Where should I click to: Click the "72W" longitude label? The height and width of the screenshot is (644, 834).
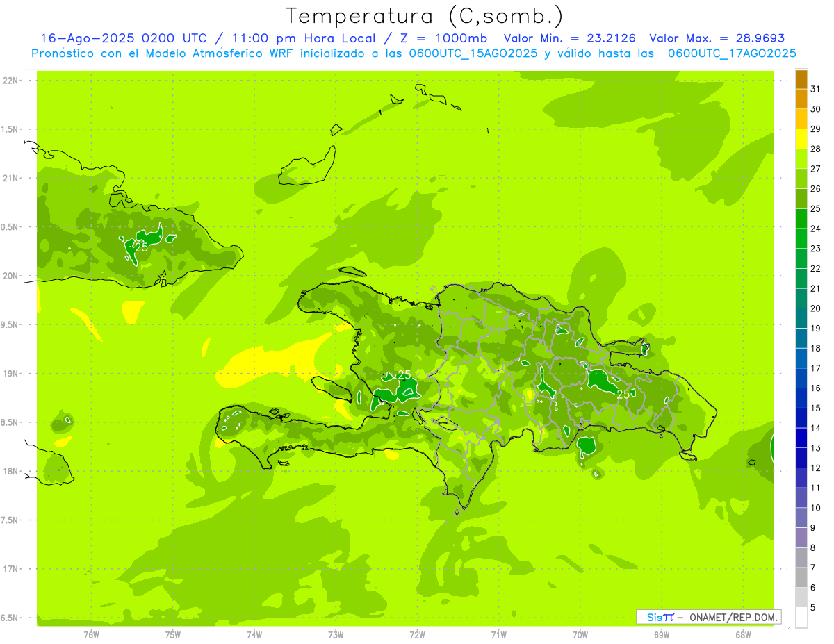click(417, 635)
